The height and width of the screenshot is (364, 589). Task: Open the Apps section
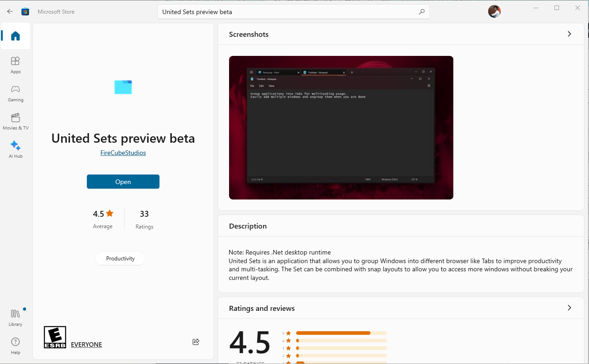(x=15, y=65)
